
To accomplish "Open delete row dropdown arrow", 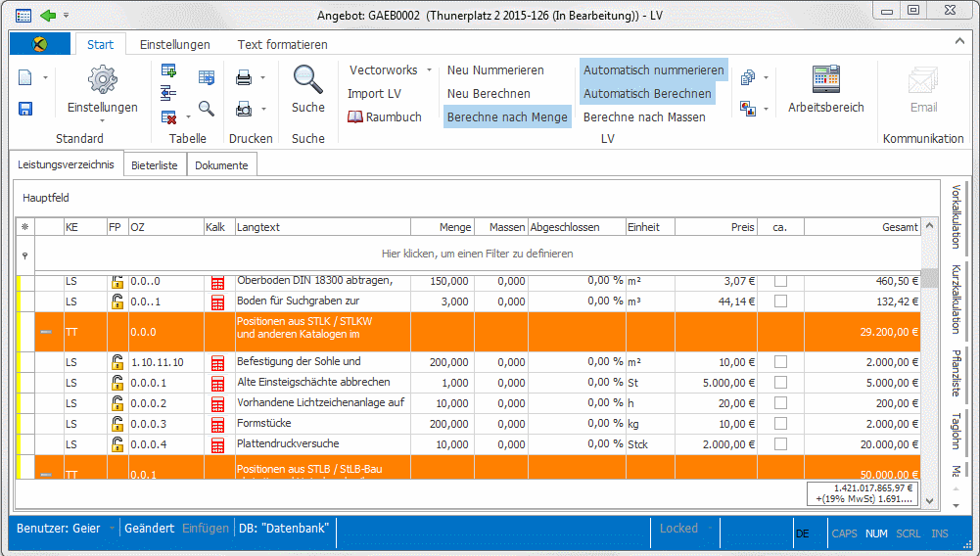I will click(188, 116).
